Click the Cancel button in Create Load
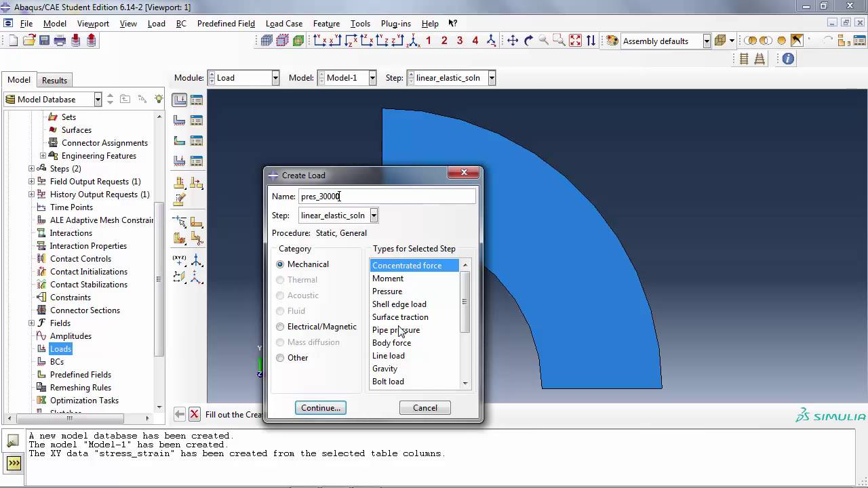868x488 pixels. pyautogui.click(x=425, y=408)
